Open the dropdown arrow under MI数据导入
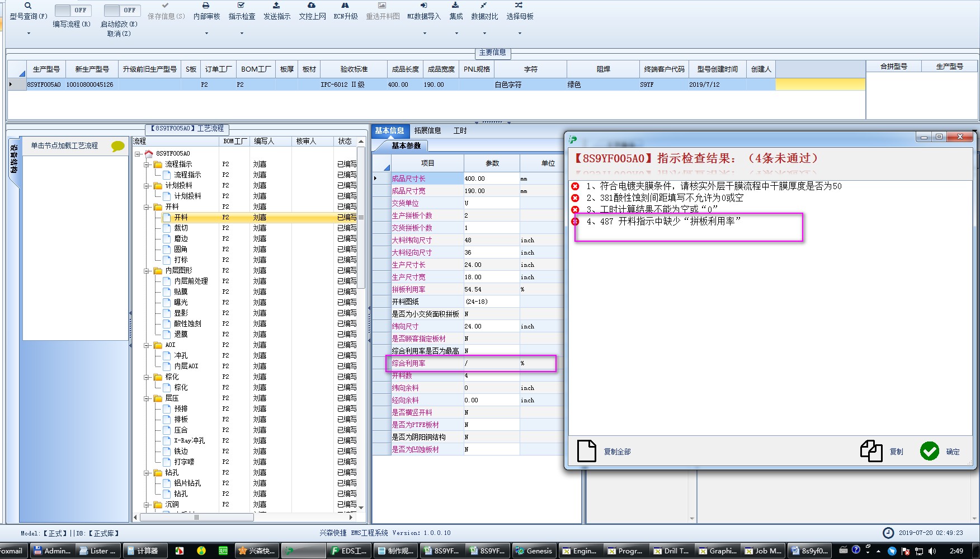Image resolution: width=980 pixels, height=559 pixels. (424, 34)
